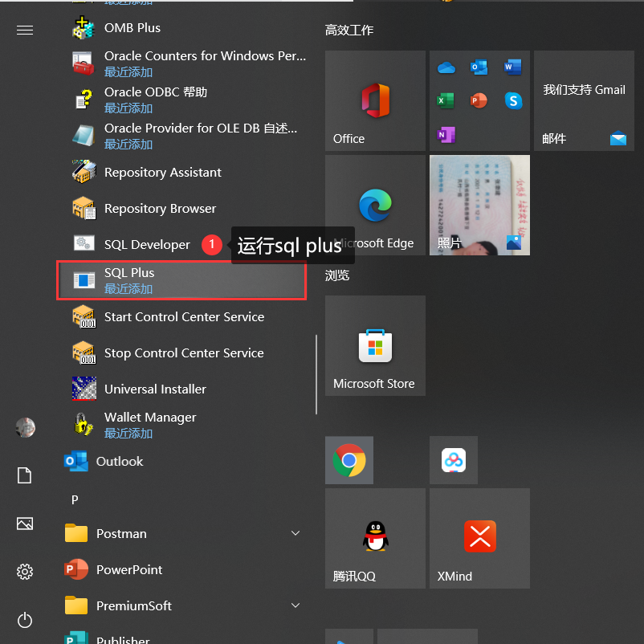Launch Universal Installer
Viewport: 644px width, 644px height.
(185, 389)
